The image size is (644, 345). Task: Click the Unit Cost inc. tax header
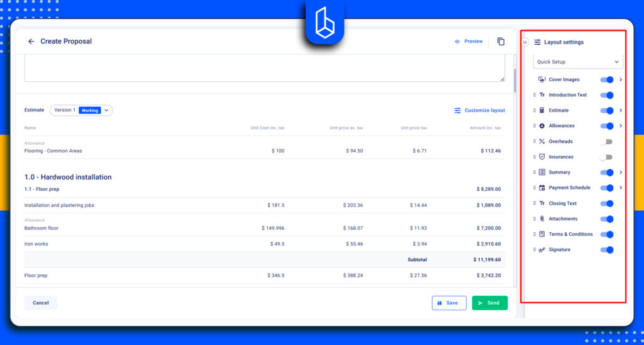click(x=267, y=128)
